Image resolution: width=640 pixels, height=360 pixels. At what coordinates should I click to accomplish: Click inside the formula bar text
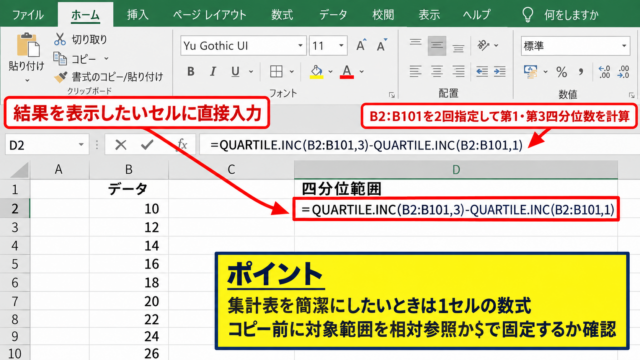[367, 144]
